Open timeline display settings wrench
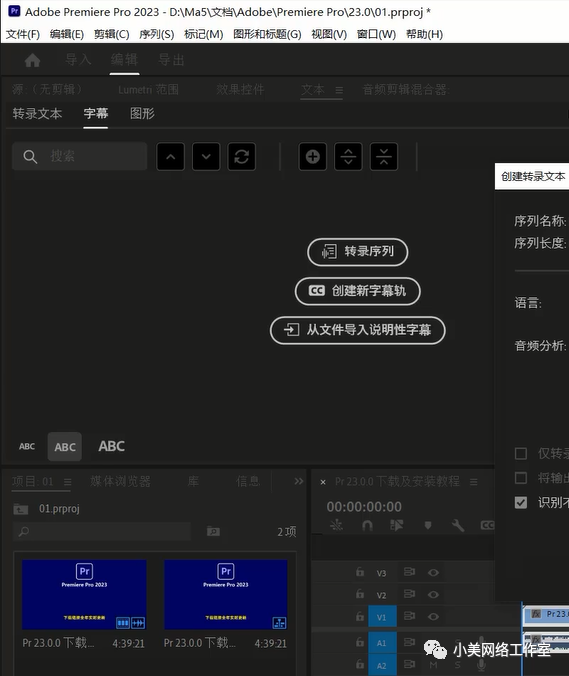The width and height of the screenshot is (569, 676). coord(458,525)
